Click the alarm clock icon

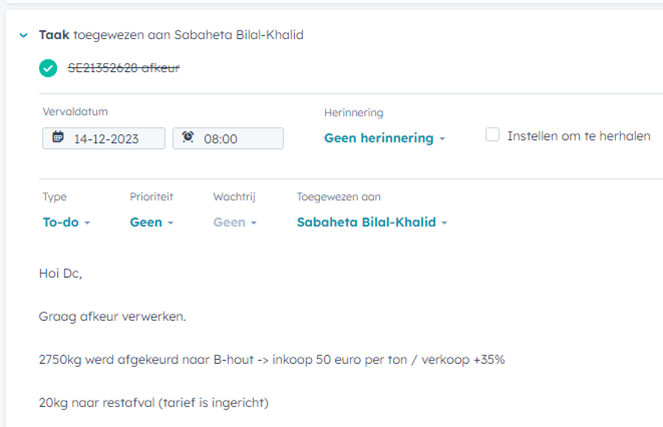(x=188, y=137)
